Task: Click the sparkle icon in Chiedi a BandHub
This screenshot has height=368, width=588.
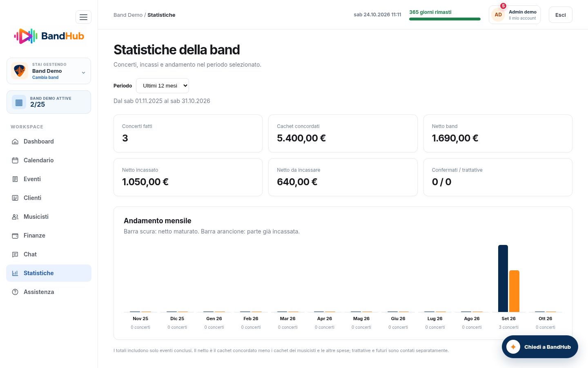Action: tap(513, 347)
